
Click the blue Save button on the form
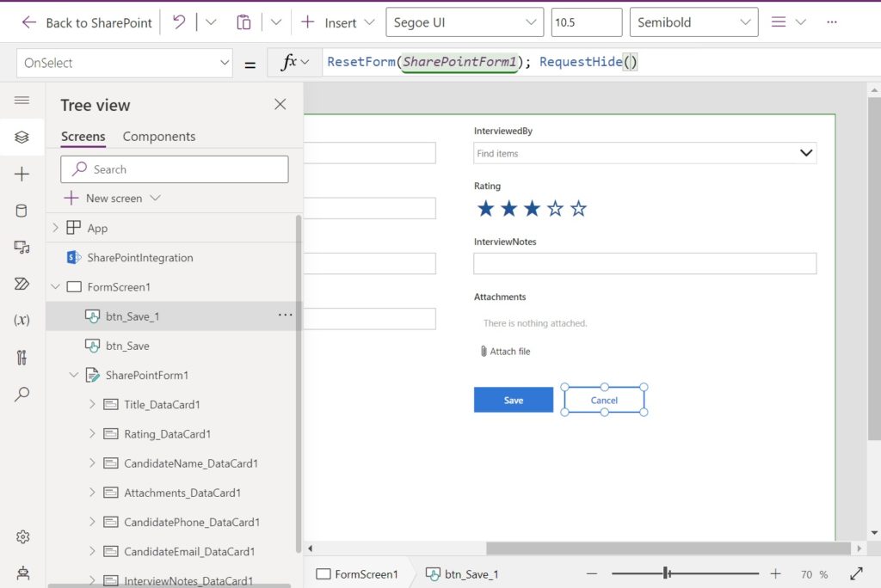click(x=514, y=400)
